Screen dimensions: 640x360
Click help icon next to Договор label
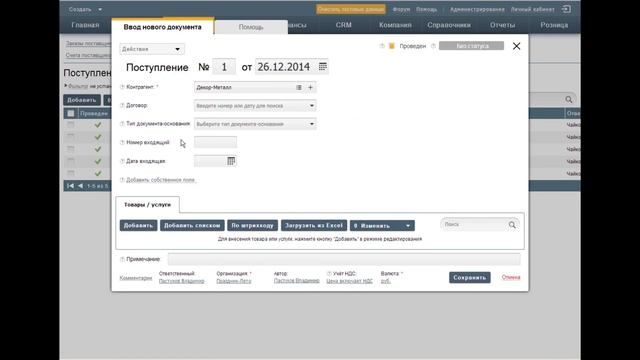[x=122, y=105]
